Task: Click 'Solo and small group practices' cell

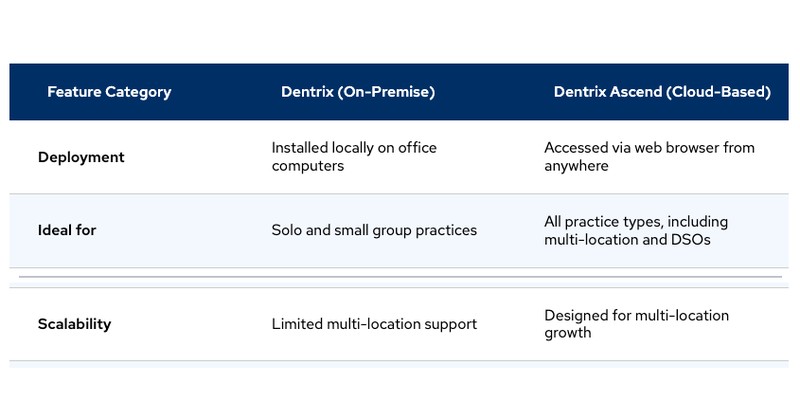Action: (374, 230)
